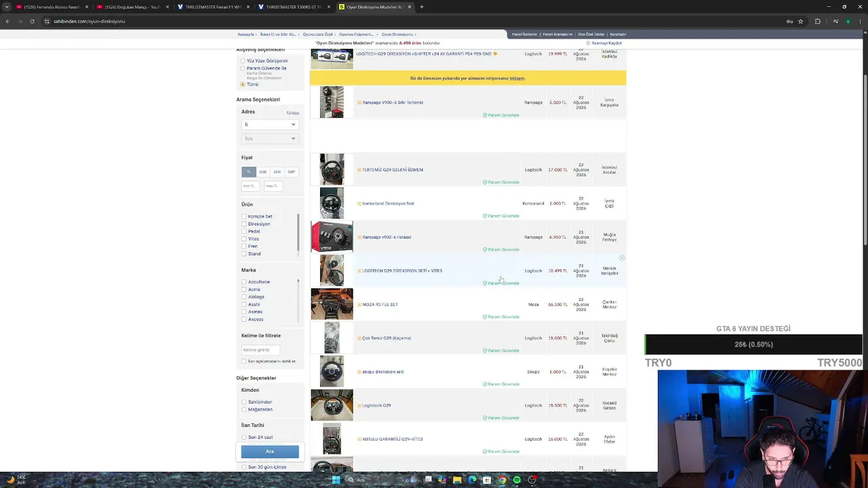Click the browser address bar URL
Screen dimensions: 868x488
(x=90, y=21)
